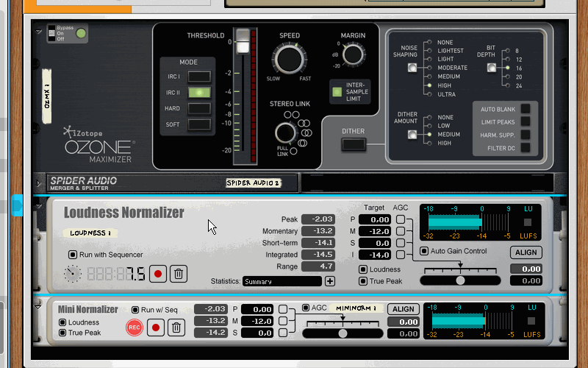Click the red REC button
Viewport: 588px width, 368px height.
pyautogui.click(x=135, y=328)
